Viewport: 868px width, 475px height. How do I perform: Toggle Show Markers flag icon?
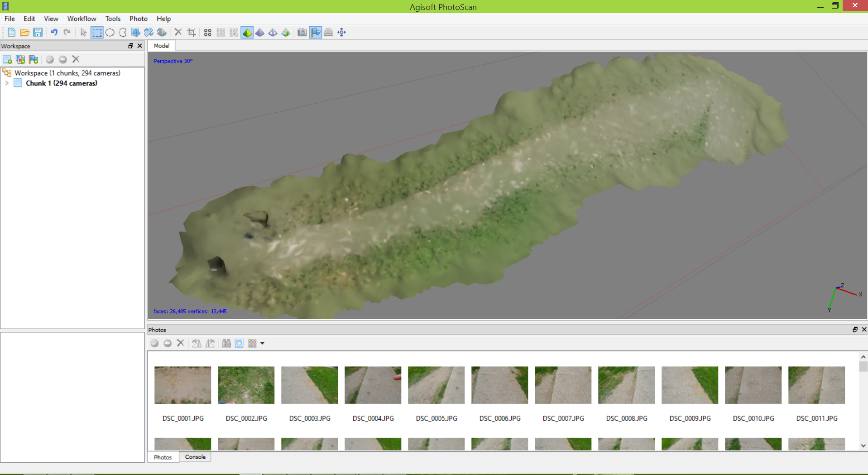[x=316, y=33]
